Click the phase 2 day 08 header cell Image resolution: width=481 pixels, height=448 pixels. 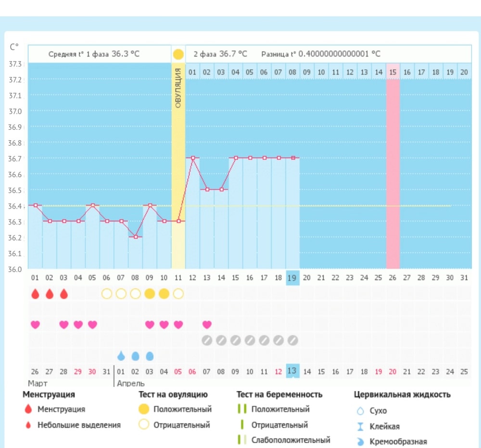pyautogui.click(x=292, y=72)
